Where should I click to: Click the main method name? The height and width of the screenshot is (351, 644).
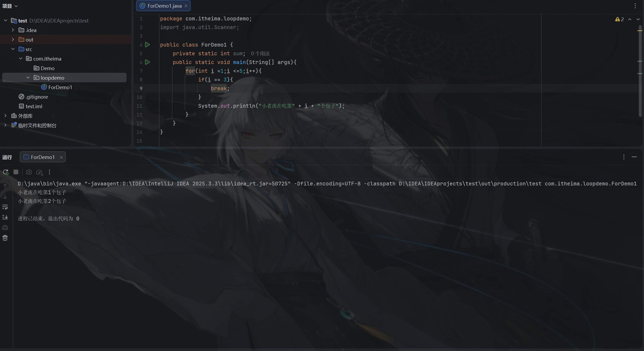point(239,62)
